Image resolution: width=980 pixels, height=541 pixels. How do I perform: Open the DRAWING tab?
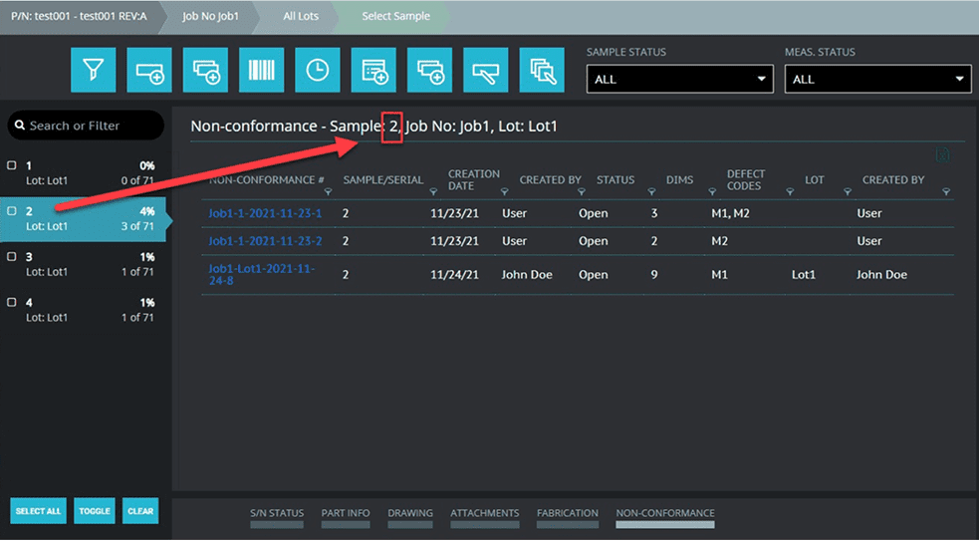[x=410, y=517]
